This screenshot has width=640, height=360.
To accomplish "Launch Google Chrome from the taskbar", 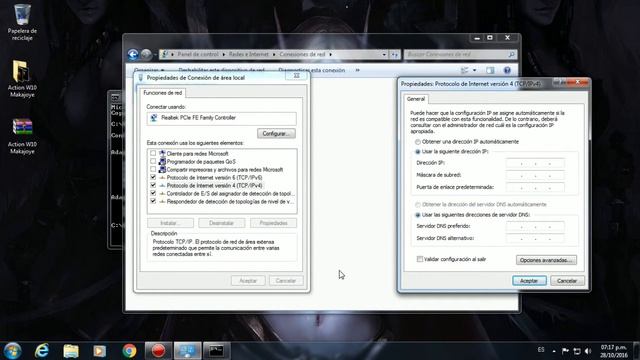I will [x=129, y=351].
